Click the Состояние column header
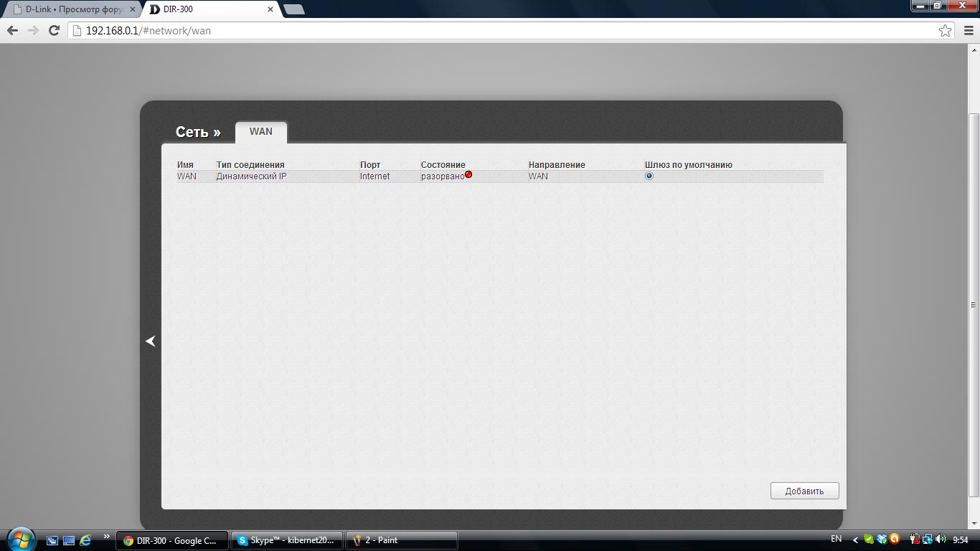The image size is (980, 551). click(443, 165)
